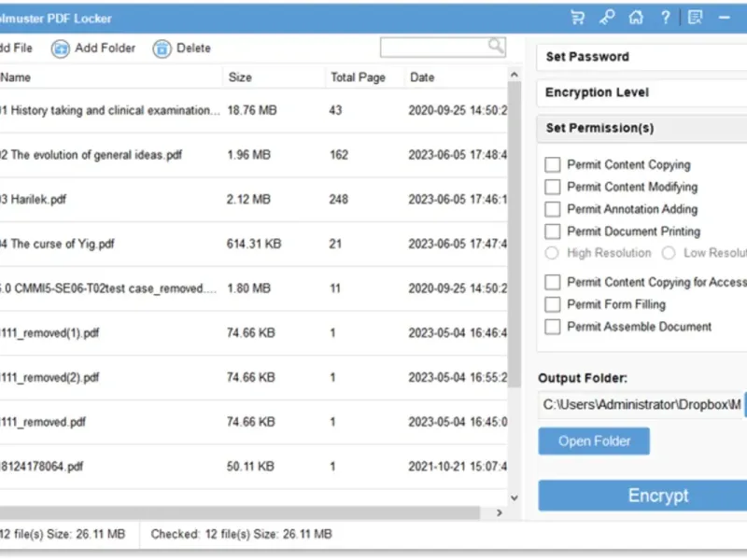Expand the Encryption Level section
The height and width of the screenshot is (560, 747).
(x=641, y=92)
